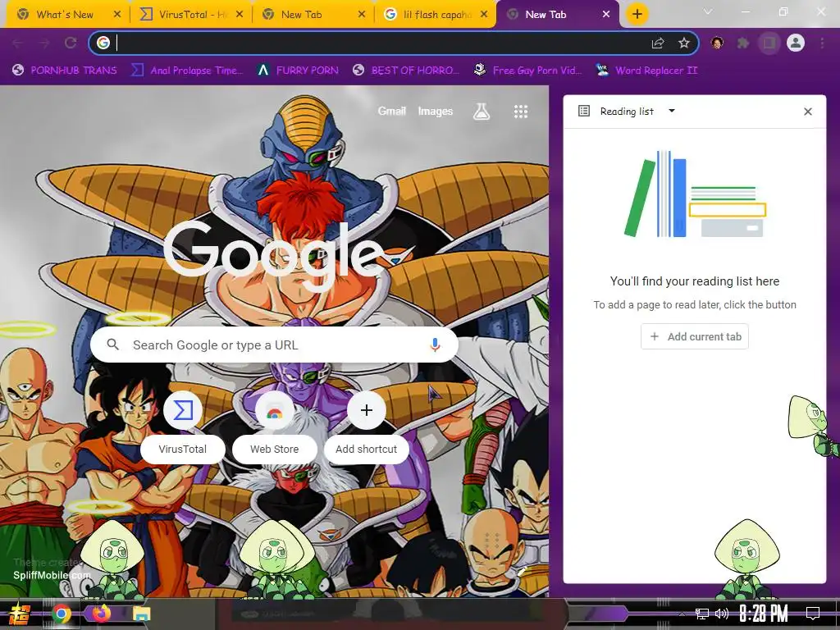Open File Explorer from the taskbar
The width and height of the screenshot is (840, 630).
[141, 614]
